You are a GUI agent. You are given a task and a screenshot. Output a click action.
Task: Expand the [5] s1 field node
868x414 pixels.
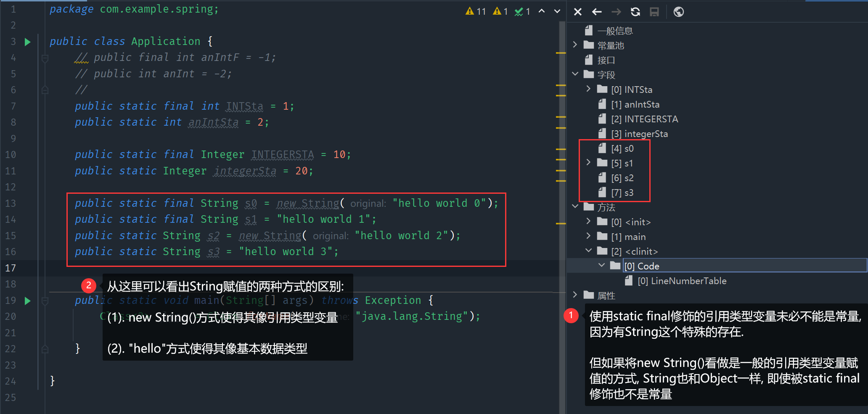pos(588,163)
